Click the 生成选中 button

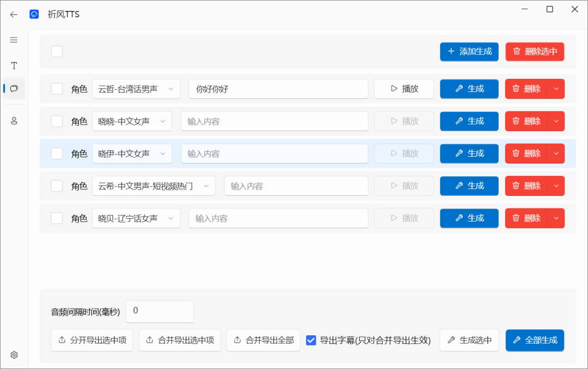[x=469, y=340]
